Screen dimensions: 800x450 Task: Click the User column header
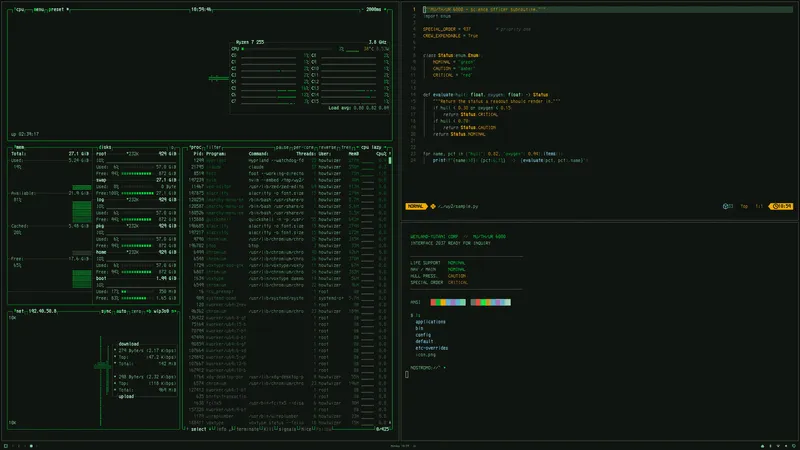(325, 154)
